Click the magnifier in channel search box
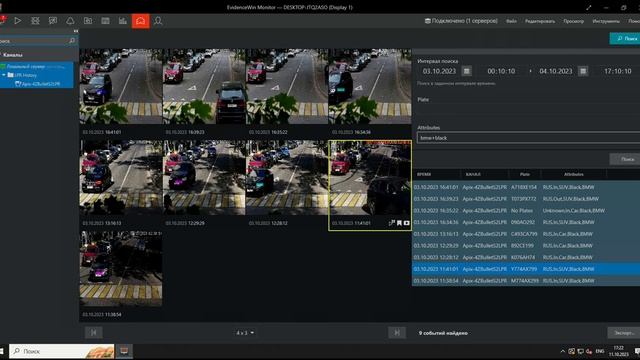 coord(72,40)
